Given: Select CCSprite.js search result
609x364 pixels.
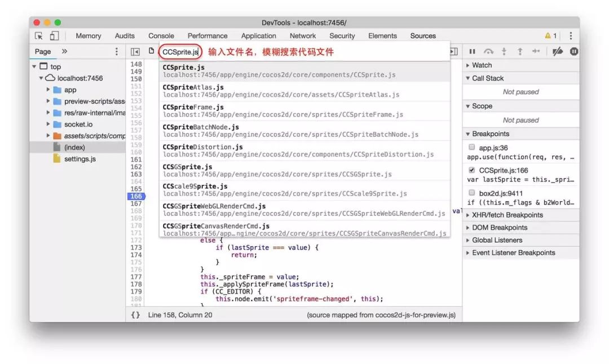Looking at the screenshot, I should click(x=304, y=71).
